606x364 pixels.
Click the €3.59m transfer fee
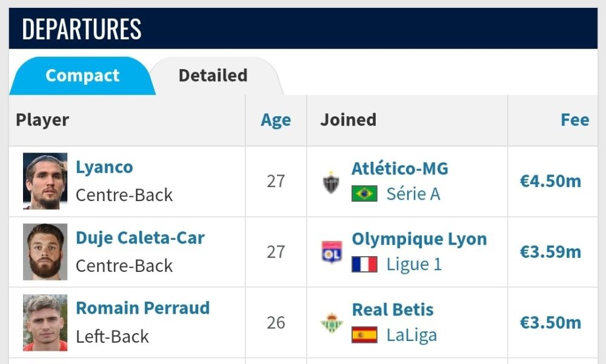(550, 252)
